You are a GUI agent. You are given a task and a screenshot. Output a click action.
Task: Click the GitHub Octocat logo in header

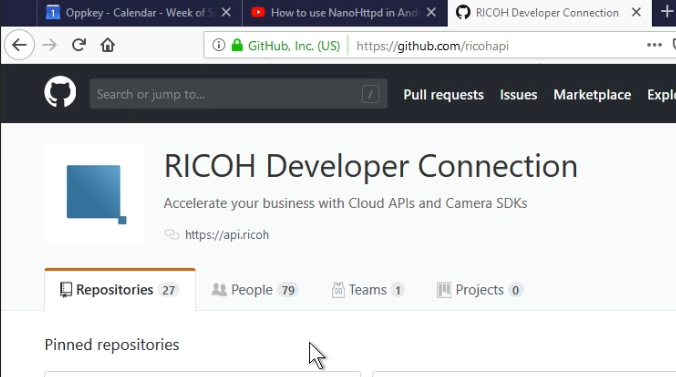[x=60, y=91]
